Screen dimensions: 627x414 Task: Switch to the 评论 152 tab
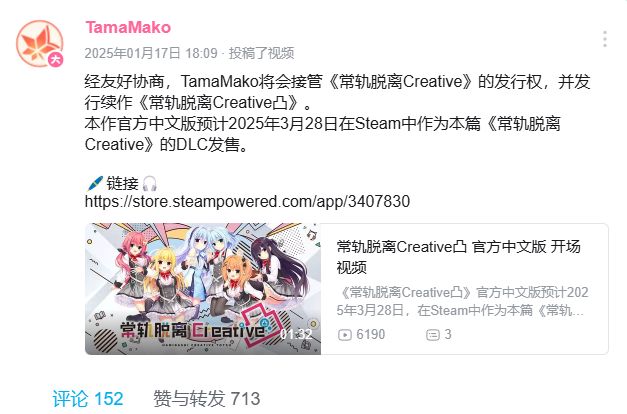click(88, 399)
